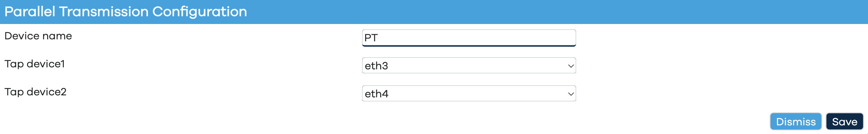This screenshot has height=134, width=868.
Task: Click the chevron arrow of the eth4 dropdown
Action: pos(570,94)
